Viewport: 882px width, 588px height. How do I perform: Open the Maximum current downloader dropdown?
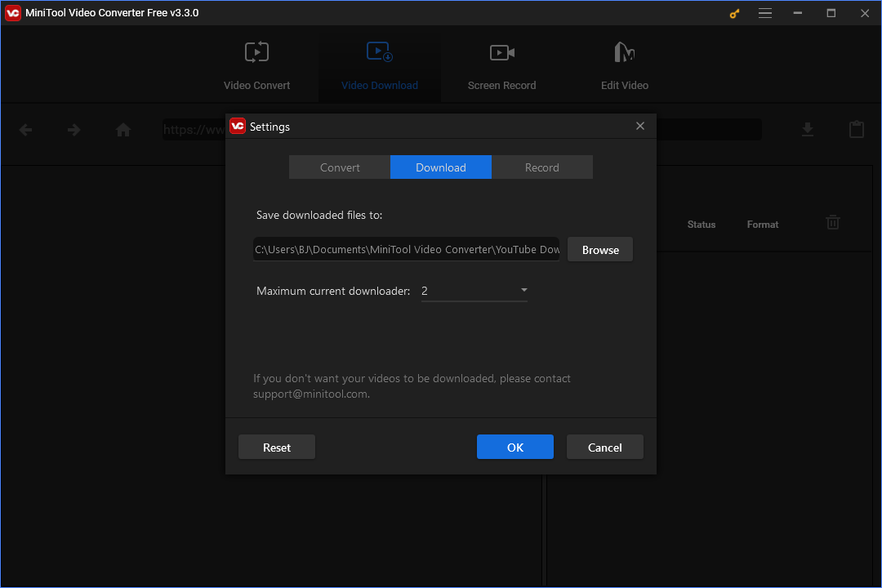coord(524,291)
